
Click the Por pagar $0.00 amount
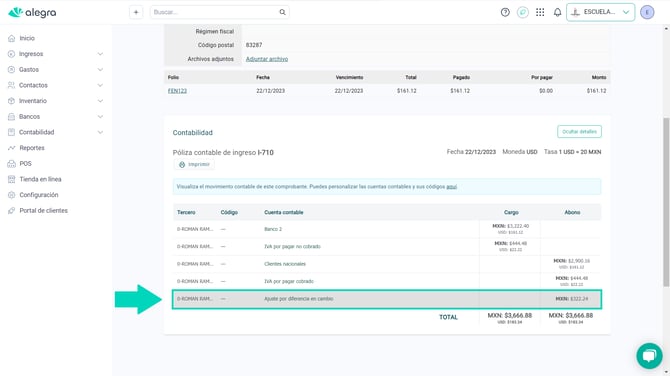(x=546, y=91)
